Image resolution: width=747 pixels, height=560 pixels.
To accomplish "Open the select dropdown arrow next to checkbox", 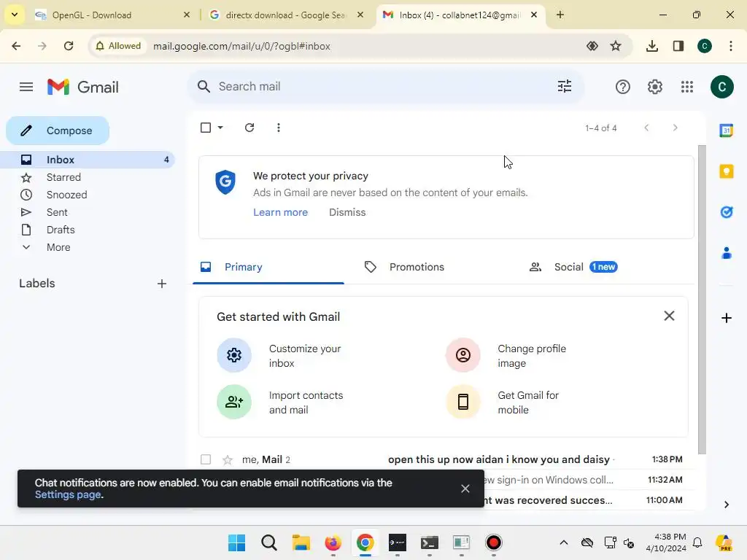I will pyautogui.click(x=220, y=128).
